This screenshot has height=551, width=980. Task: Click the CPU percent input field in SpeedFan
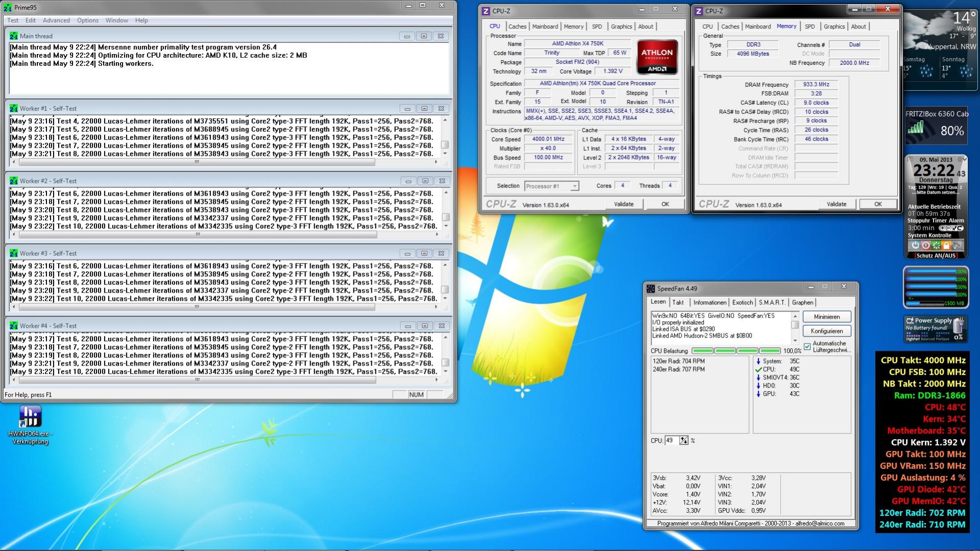tap(672, 441)
